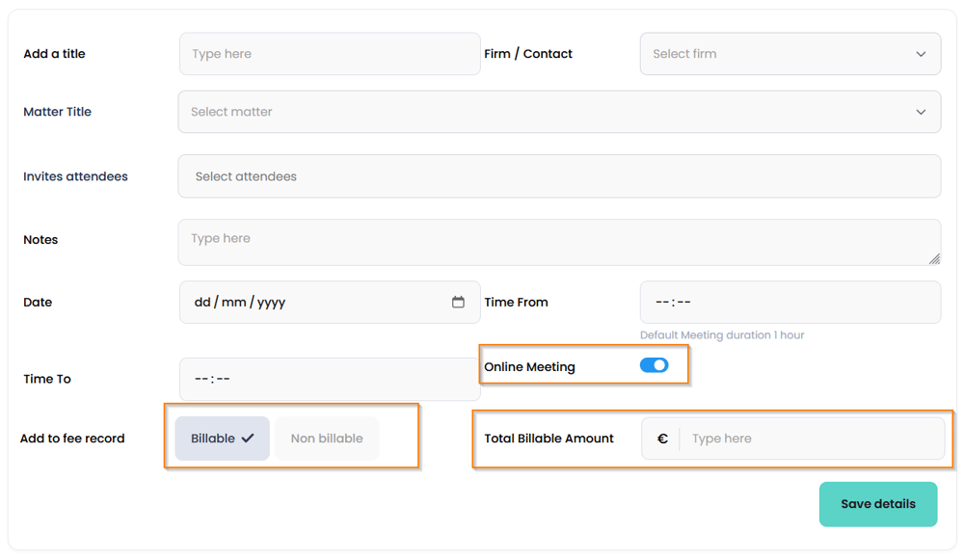
Task: Open the calendar picker icon in Date field
Action: pyautogui.click(x=458, y=302)
